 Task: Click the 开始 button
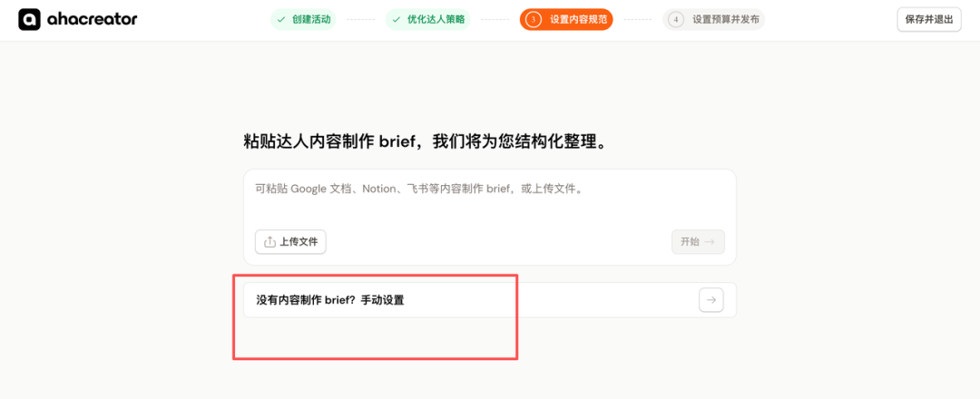pos(698,241)
